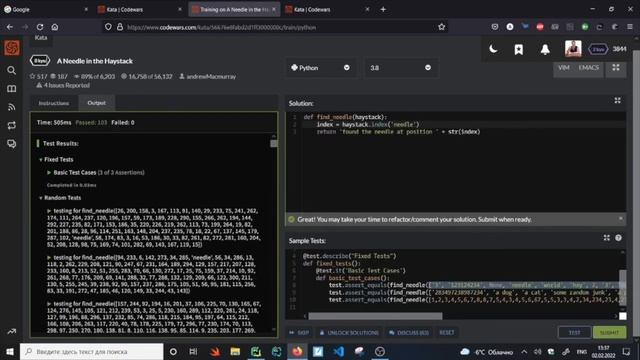Go to browser home page
The height and width of the screenshot is (360, 640).
coord(55,27)
